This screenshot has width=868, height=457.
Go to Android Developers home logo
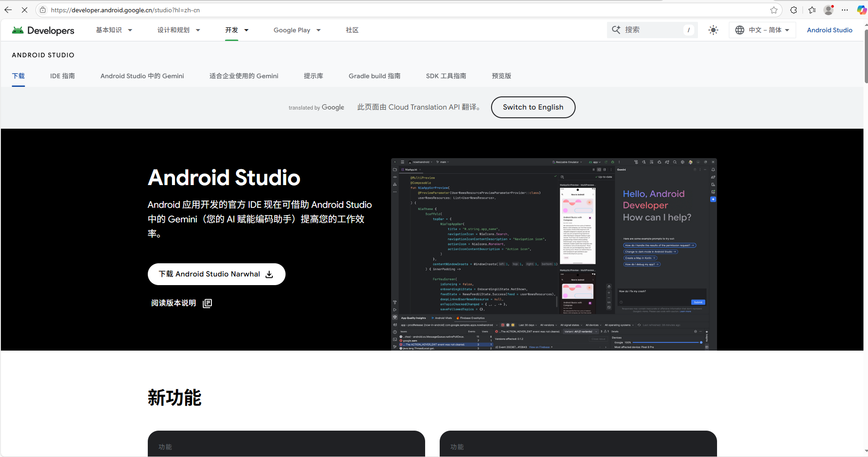pyautogui.click(x=43, y=30)
